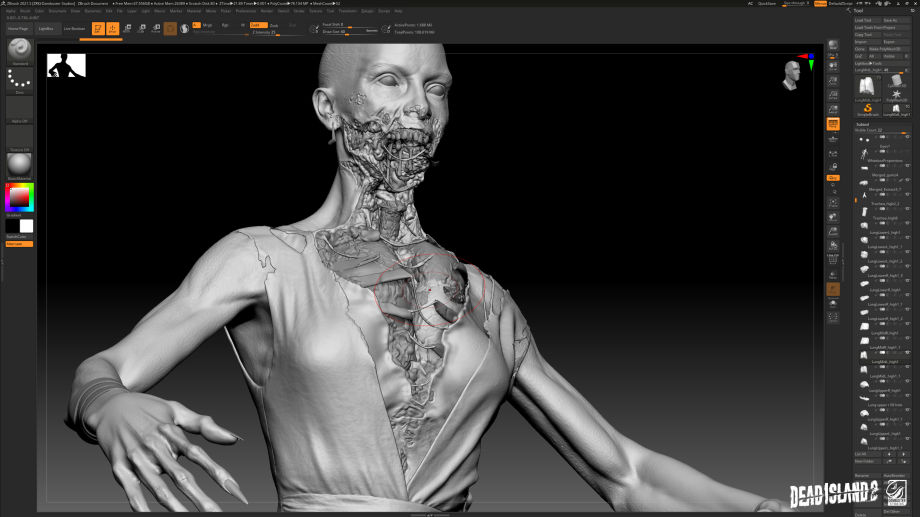
Task: Open the Standard brush picker
Action: pos(19,52)
